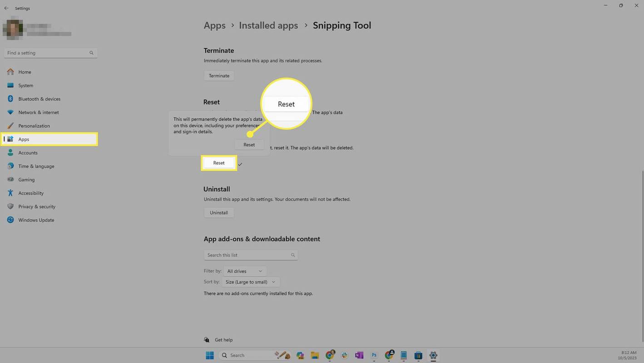
Task: Click the Settings page vertical scrollbar
Action: pyautogui.click(x=642, y=256)
